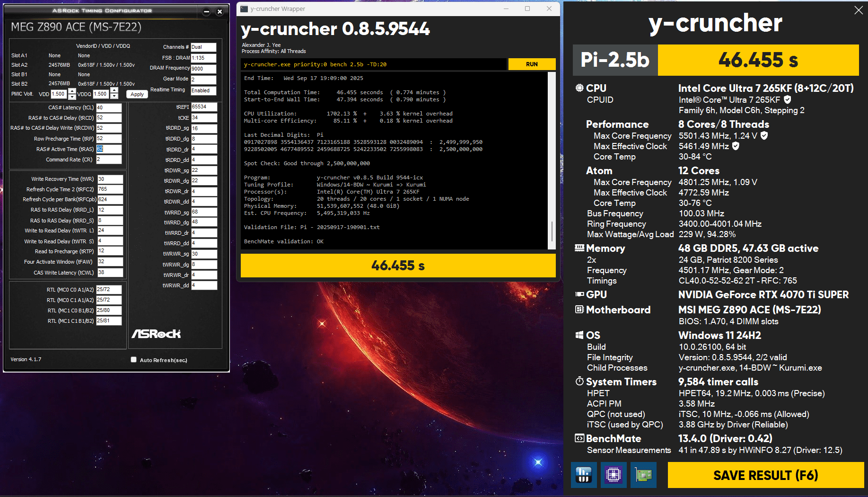Click the yellow RUN button
The height and width of the screenshot is (497, 868).
532,64
